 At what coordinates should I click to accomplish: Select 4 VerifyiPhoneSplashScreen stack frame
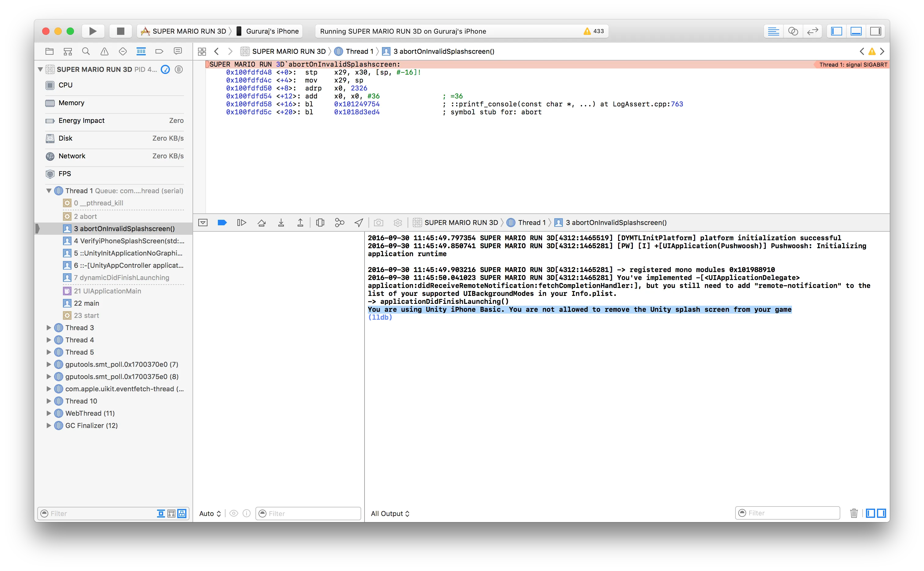[x=128, y=241]
